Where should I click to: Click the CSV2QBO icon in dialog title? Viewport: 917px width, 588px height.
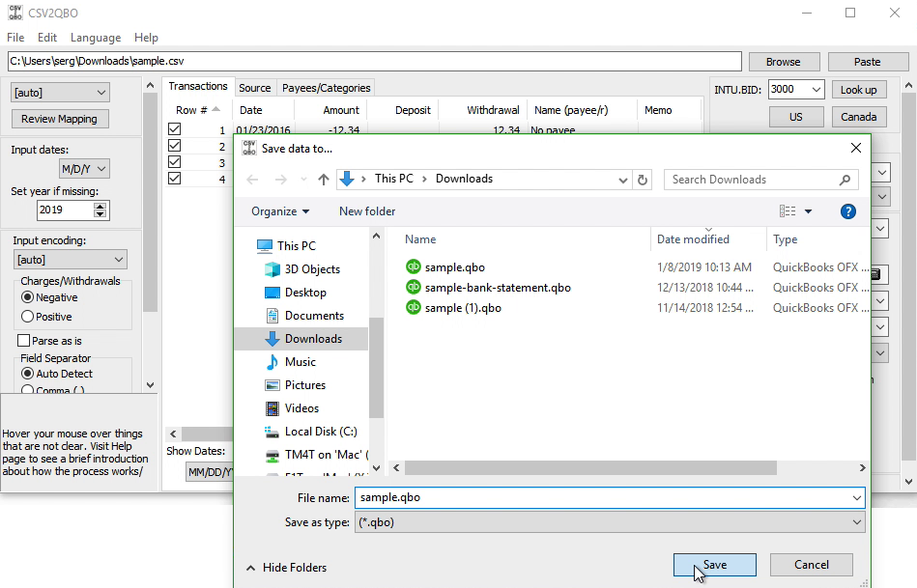249,148
